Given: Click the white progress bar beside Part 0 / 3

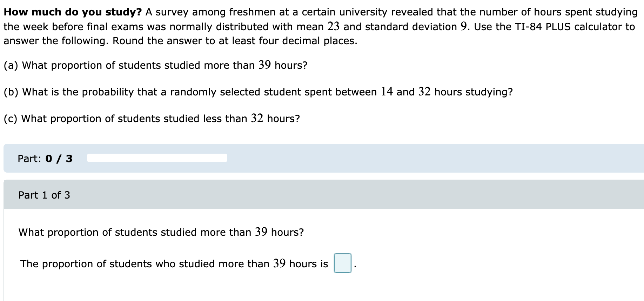Looking at the screenshot, I should tap(157, 158).
